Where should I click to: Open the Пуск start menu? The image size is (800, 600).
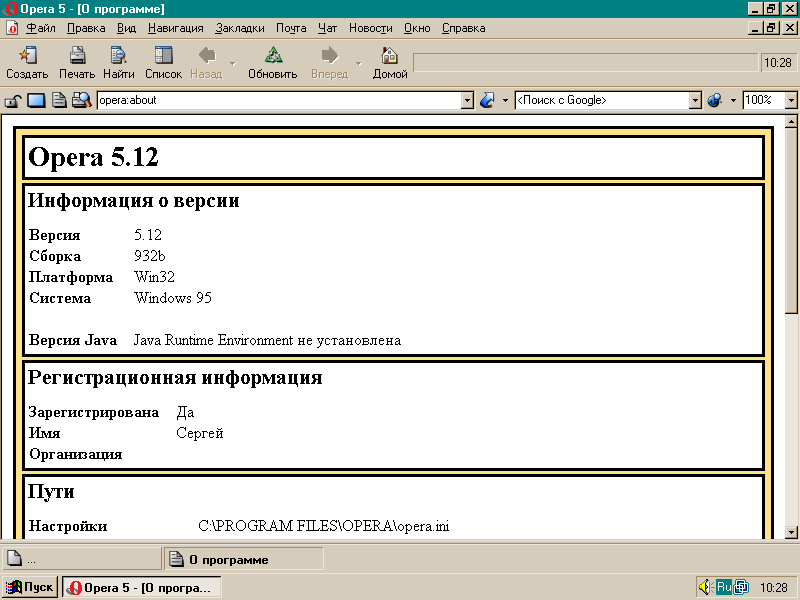[x=30, y=587]
